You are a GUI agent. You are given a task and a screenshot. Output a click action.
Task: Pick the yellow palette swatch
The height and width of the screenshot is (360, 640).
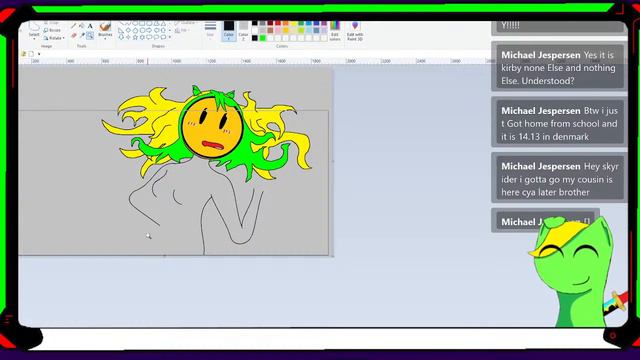click(293, 23)
